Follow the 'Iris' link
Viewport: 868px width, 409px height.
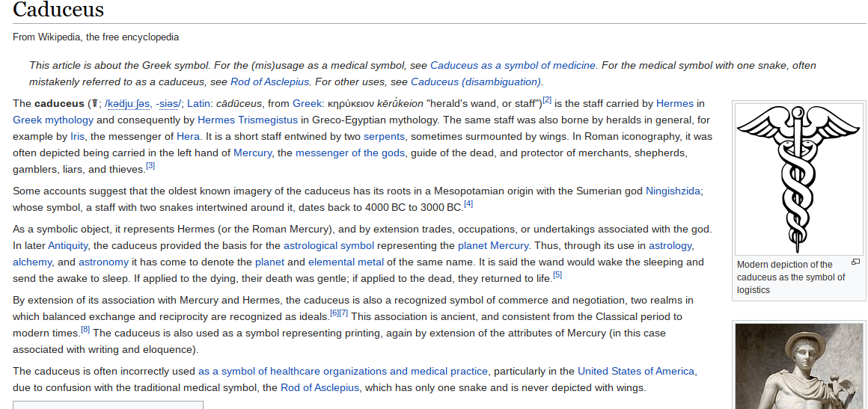pyautogui.click(x=78, y=137)
